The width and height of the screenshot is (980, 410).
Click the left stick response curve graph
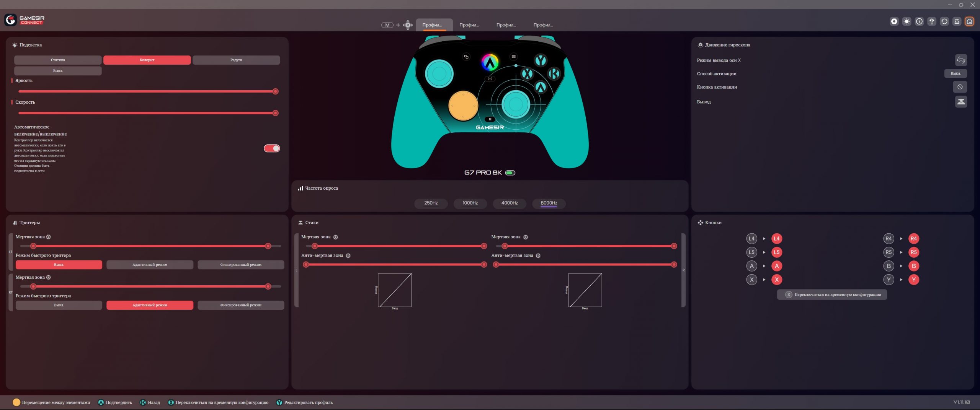coord(395,290)
